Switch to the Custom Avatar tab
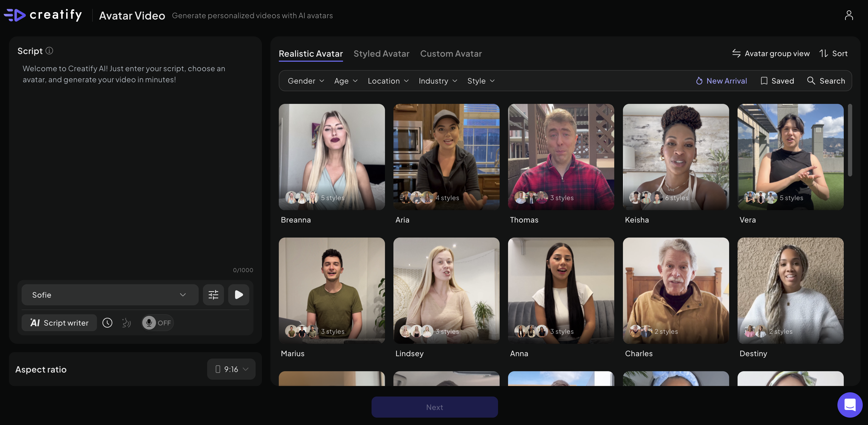 point(451,54)
